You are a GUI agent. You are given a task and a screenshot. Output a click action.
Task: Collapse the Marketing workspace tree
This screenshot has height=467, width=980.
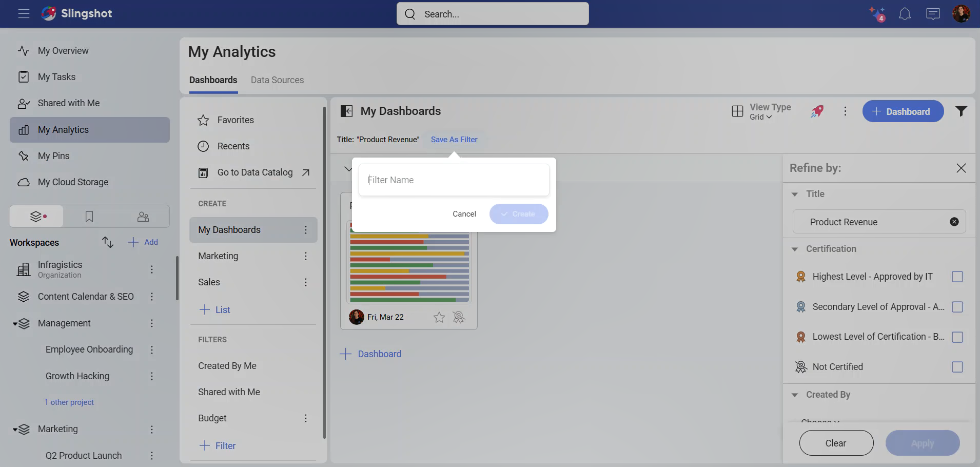[15, 430]
